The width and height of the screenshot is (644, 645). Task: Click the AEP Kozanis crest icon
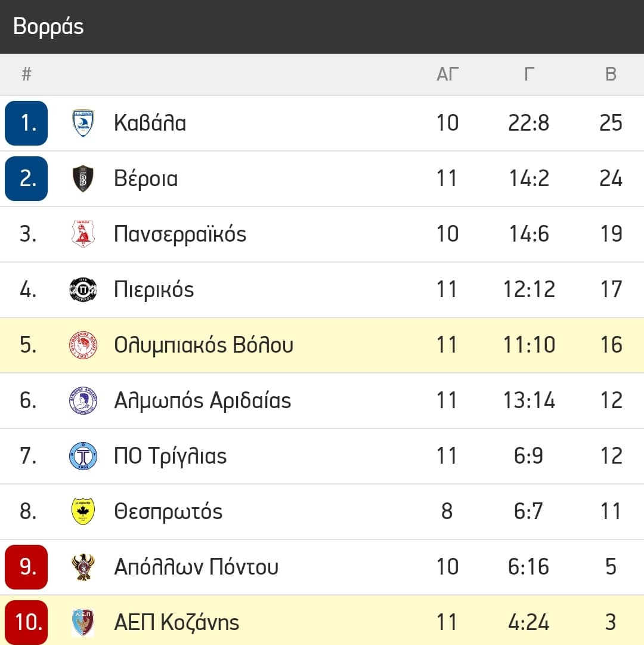[x=83, y=622]
